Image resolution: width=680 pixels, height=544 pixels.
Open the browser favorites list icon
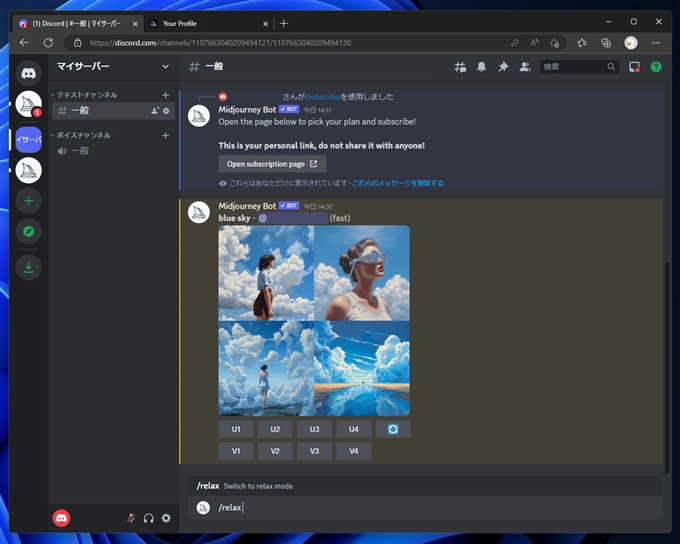(x=582, y=43)
